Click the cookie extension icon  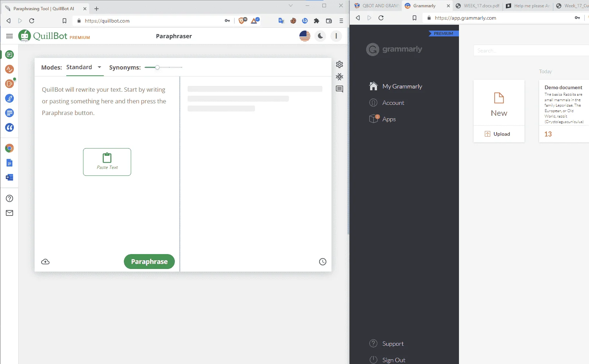293,21
